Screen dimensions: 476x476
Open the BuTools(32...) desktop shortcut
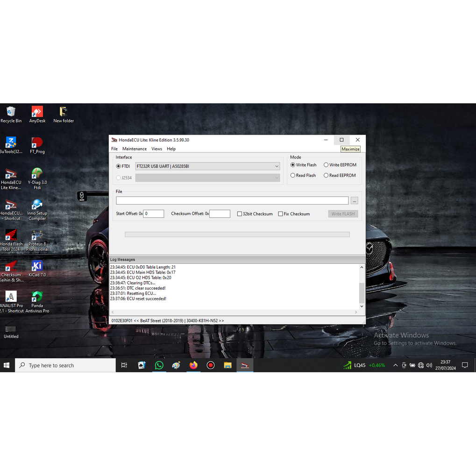click(x=11, y=145)
